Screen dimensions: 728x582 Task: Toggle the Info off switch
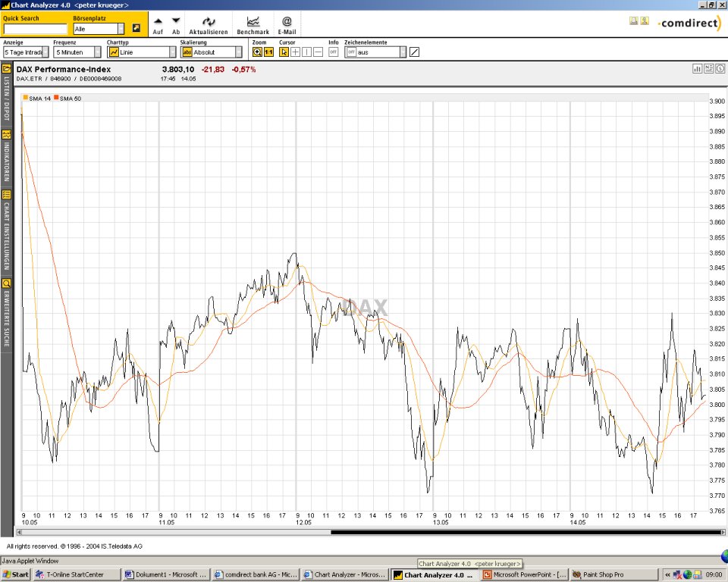pyautogui.click(x=333, y=52)
